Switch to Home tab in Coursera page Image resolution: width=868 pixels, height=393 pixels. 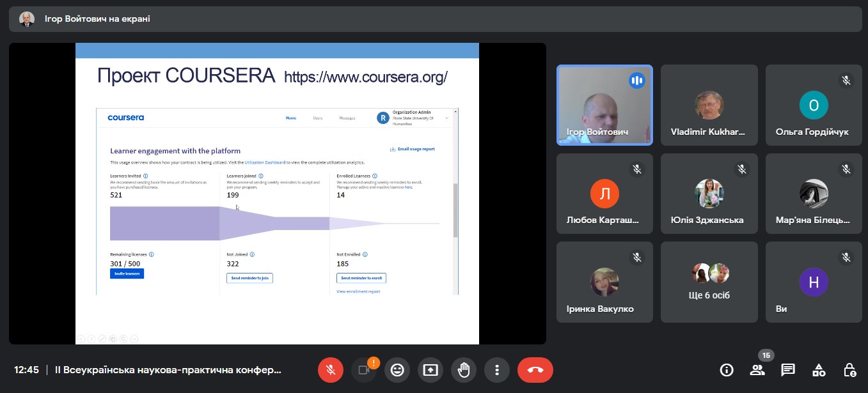(x=291, y=118)
